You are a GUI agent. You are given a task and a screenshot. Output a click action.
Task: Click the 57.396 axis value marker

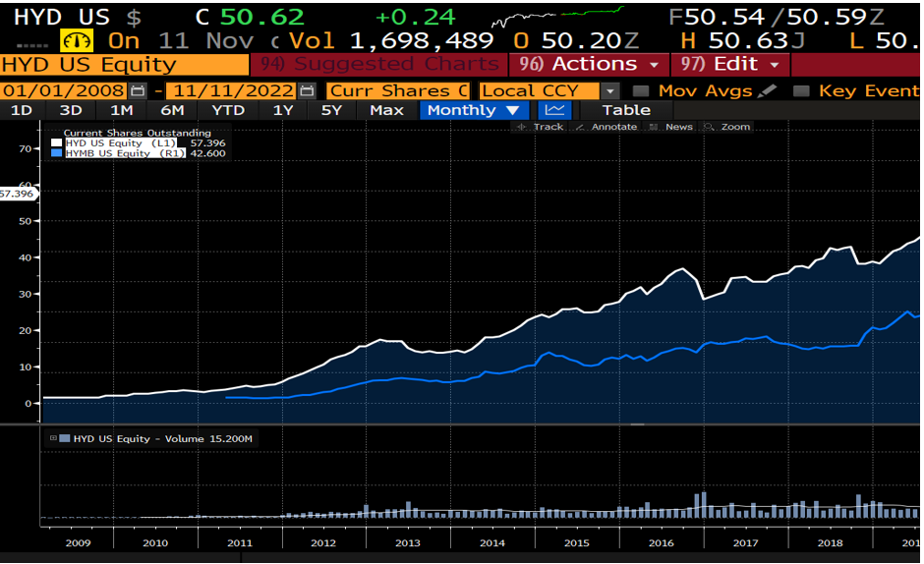[x=18, y=194]
